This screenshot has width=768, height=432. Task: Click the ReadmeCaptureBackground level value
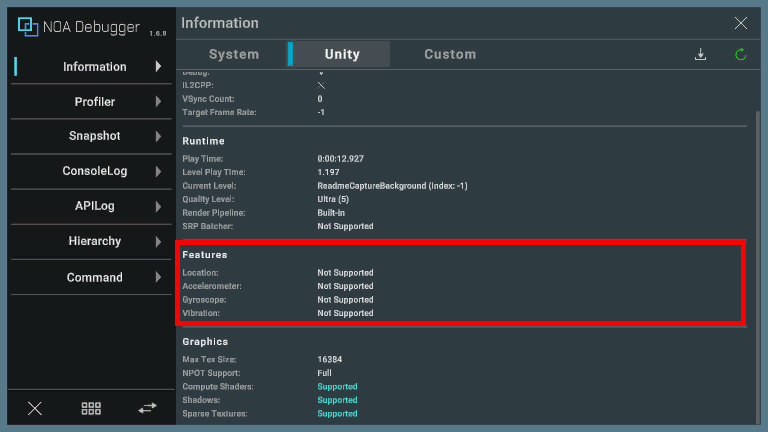click(x=392, y=186)
